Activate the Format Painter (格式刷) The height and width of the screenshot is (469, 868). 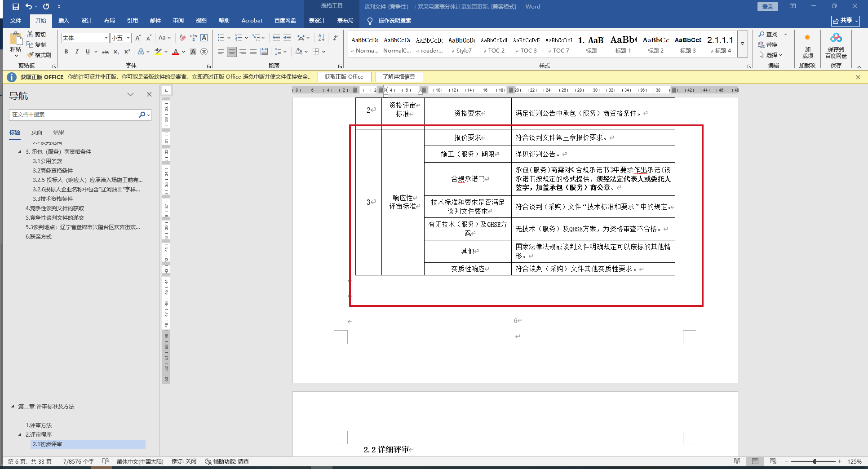39,55
